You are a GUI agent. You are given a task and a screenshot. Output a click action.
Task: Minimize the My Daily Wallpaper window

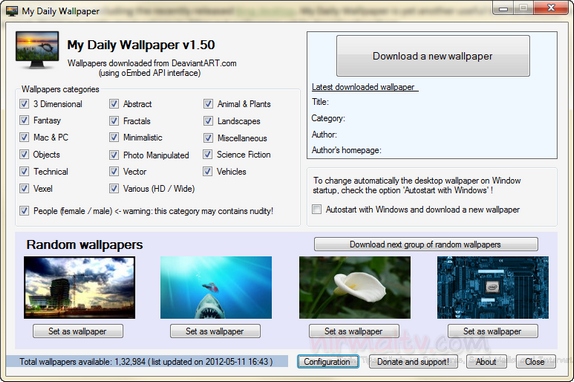504,8
